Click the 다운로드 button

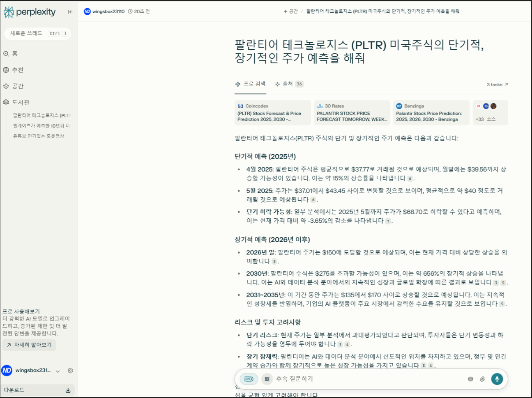click(37, 390)
